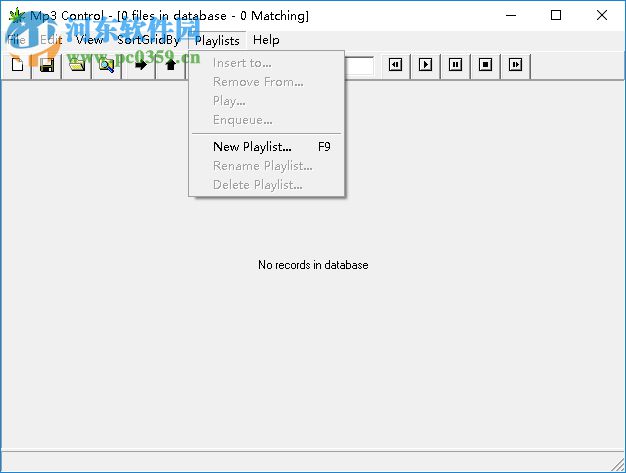This screenshot has width=626, height=473.
Task: Click the previous track playback button
Action: 395,65
